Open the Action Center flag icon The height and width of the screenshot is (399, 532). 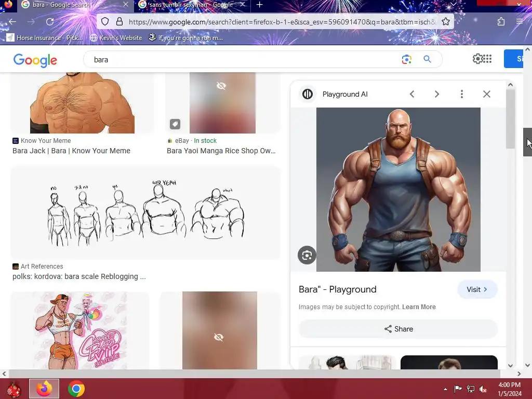pos(458,389)
